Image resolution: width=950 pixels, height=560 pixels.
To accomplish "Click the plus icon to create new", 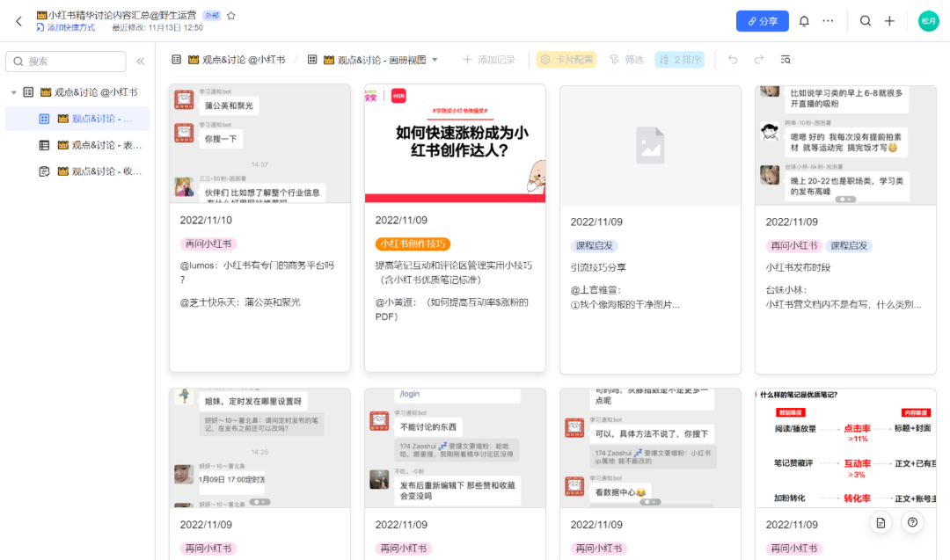I will [x=889, y=21].
